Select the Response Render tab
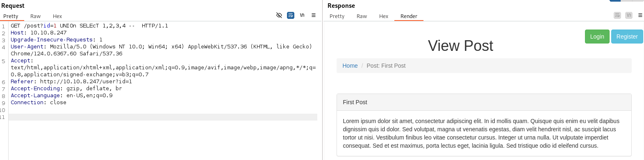This screenshot has width=644, height=160. tap(409, 16)
